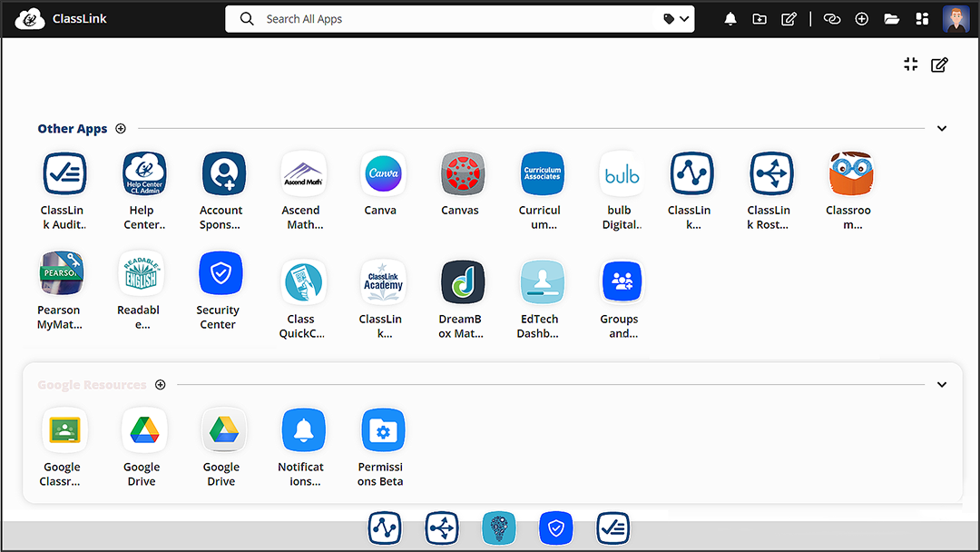Launch Google Classroom
Image resolution: width=980 pixels, height=552 pixels.
click(x=62, y=429)
